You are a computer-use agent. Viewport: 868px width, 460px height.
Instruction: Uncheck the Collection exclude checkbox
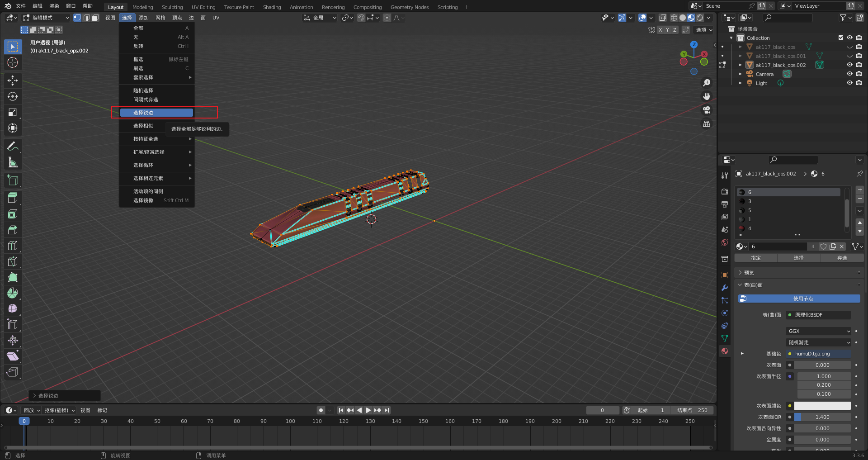click(x=840, y=38)
